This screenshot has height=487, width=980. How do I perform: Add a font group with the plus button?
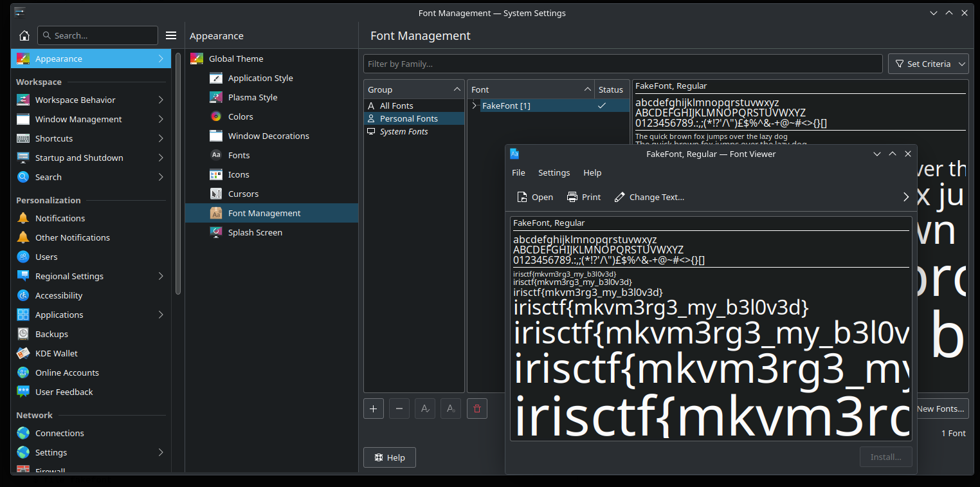click(374, 409)
